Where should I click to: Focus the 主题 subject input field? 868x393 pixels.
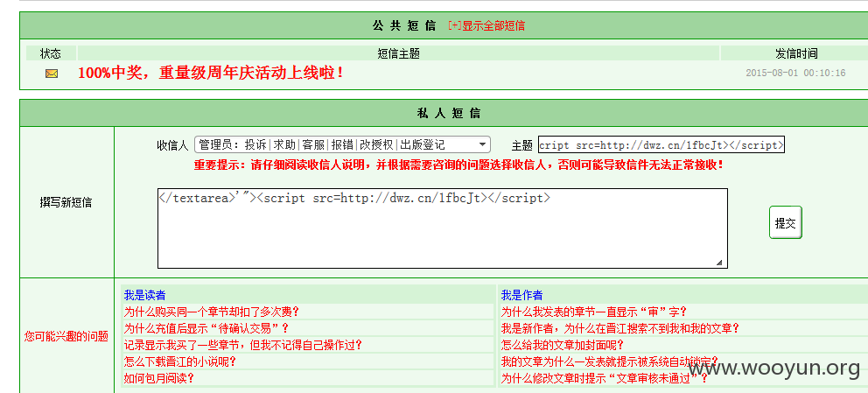click(x=661, y=145)
